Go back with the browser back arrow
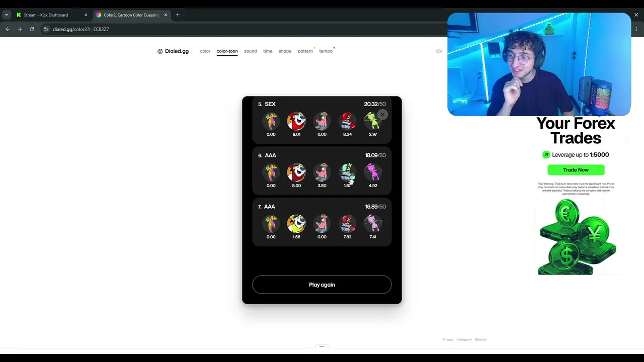Screen dimensions: 644x362 pyautogui.click(x=8, y=29)
